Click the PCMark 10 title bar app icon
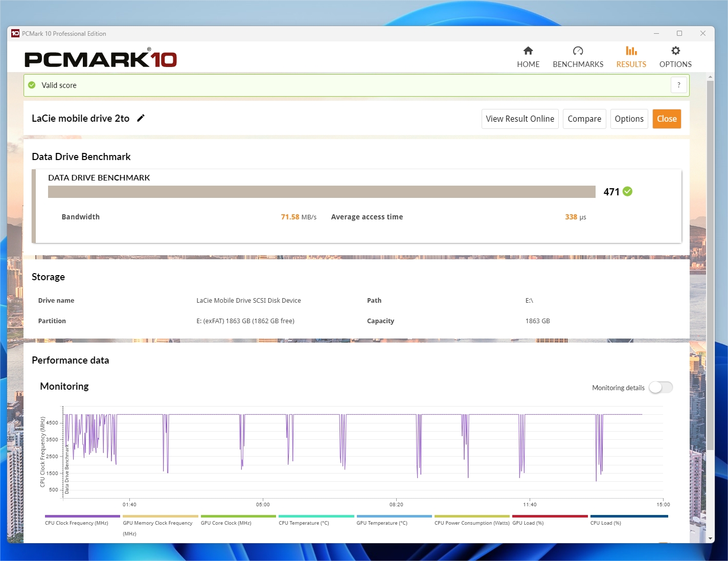This screenshot has width=728, height=561. point(15,33)
